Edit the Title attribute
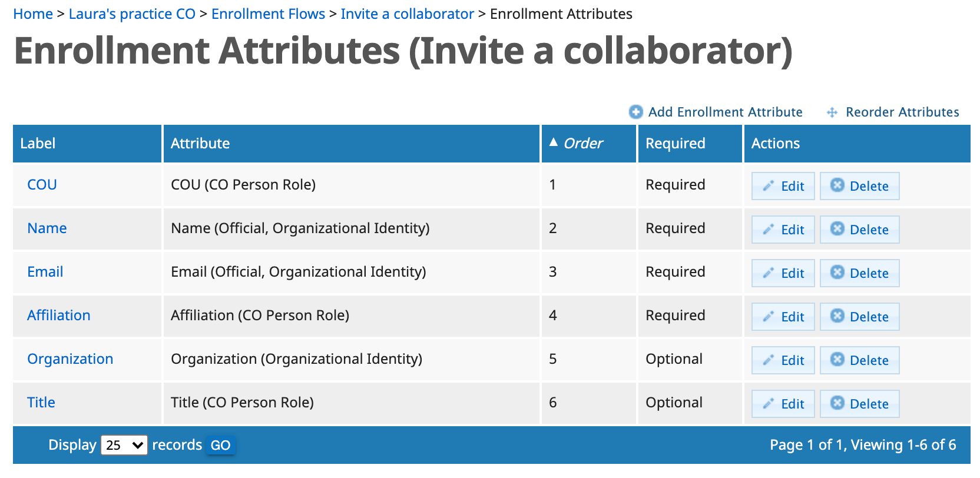This screenshot has height=478, width=980. coord(783,404)
